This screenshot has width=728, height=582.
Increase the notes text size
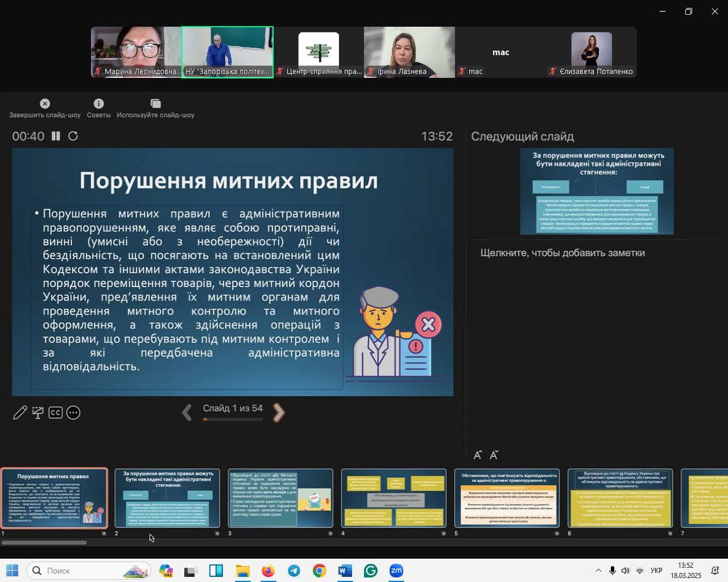478,455
